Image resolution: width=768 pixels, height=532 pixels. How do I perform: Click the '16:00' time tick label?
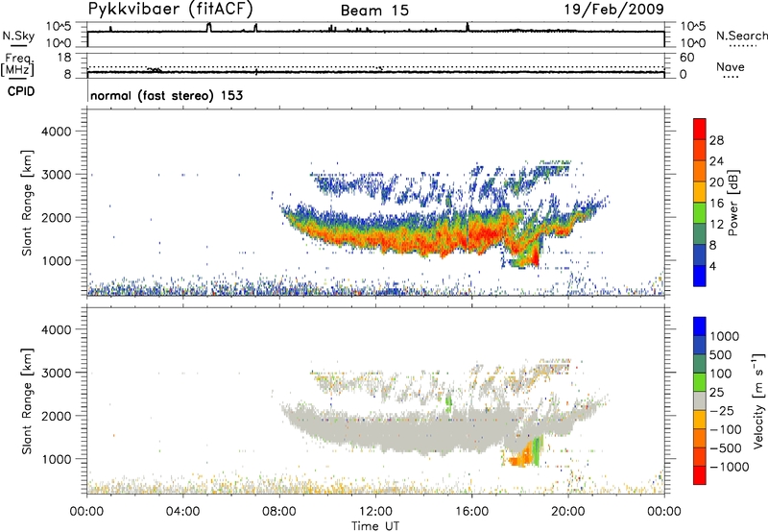[x=471, y=512]
